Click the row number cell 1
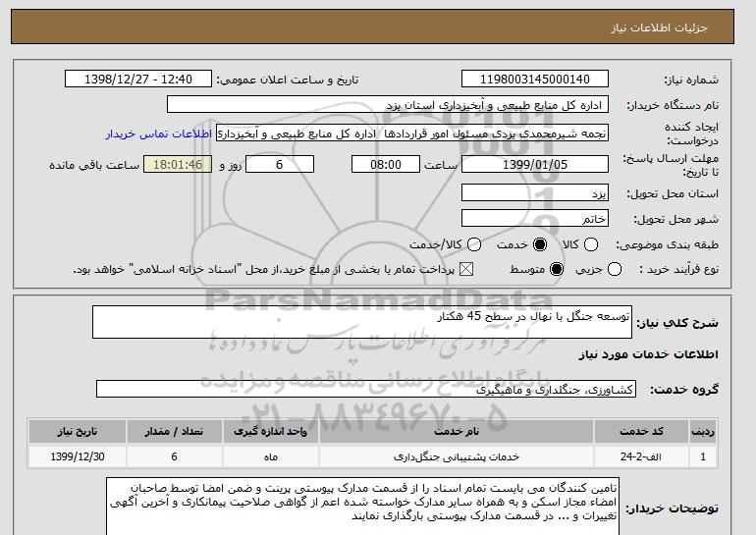The width and height of the screenshot is (756, 535). tap(703, 456)
